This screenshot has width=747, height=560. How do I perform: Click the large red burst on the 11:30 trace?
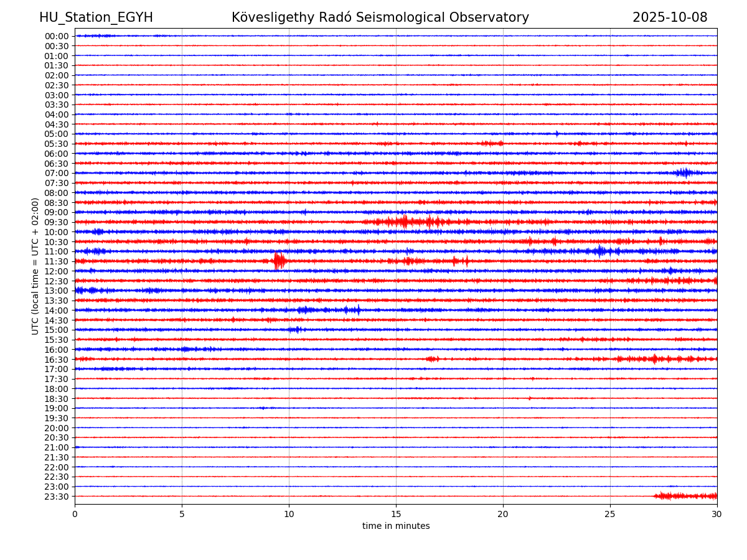point(280,261)
